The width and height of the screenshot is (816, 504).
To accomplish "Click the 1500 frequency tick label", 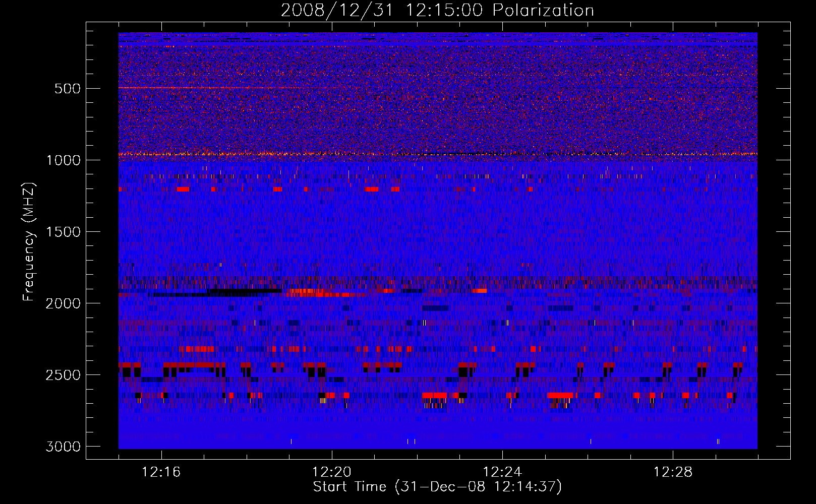I will pyautogui.click(x=63, y=232).
